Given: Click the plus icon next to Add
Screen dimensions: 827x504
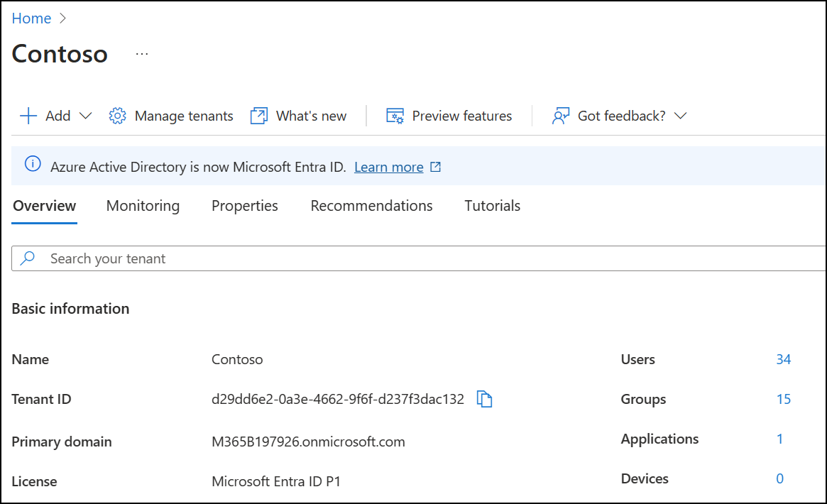Looking at the screenshot, I should pos(28,116).
